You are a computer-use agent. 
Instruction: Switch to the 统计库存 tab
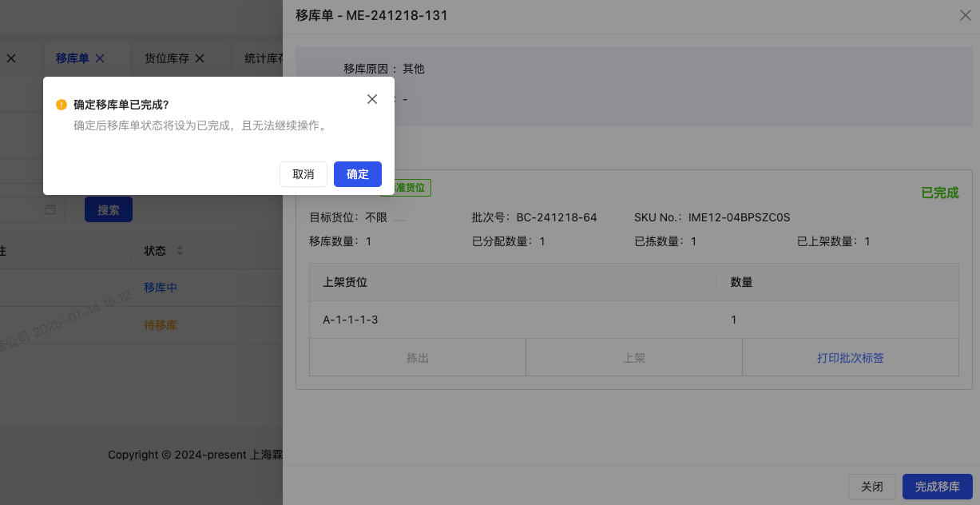(264, 58)
